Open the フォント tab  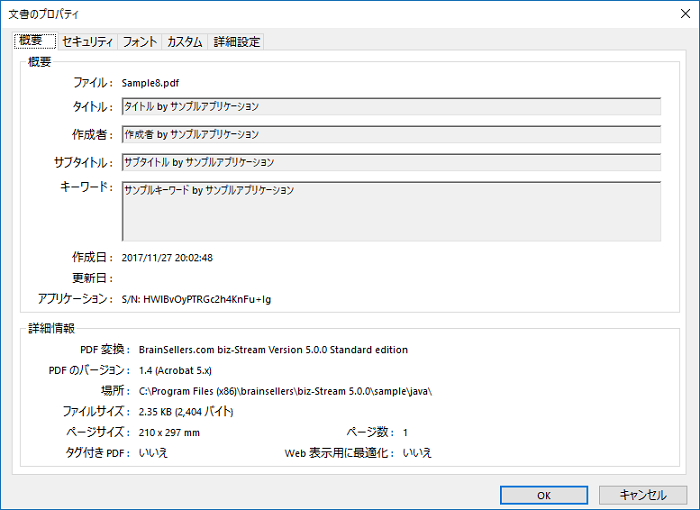pyautogui.click(x=140, y=42)
